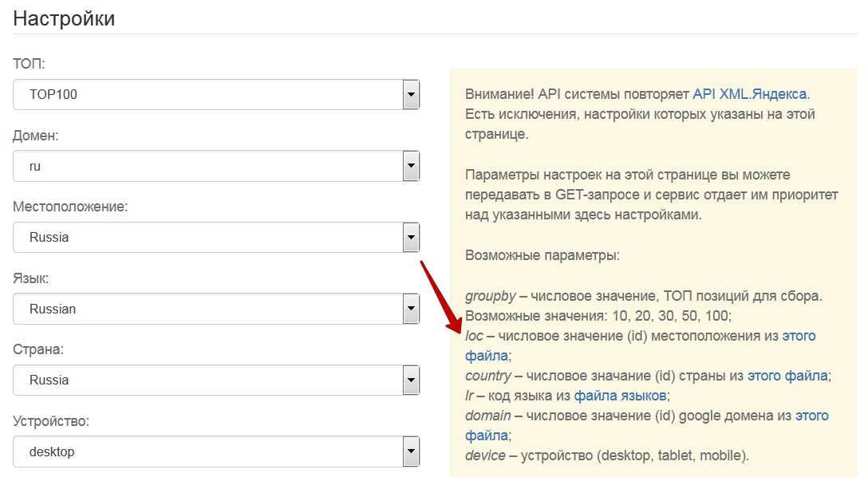
Task: Open the google domain file link
Action: coord(811,416)
